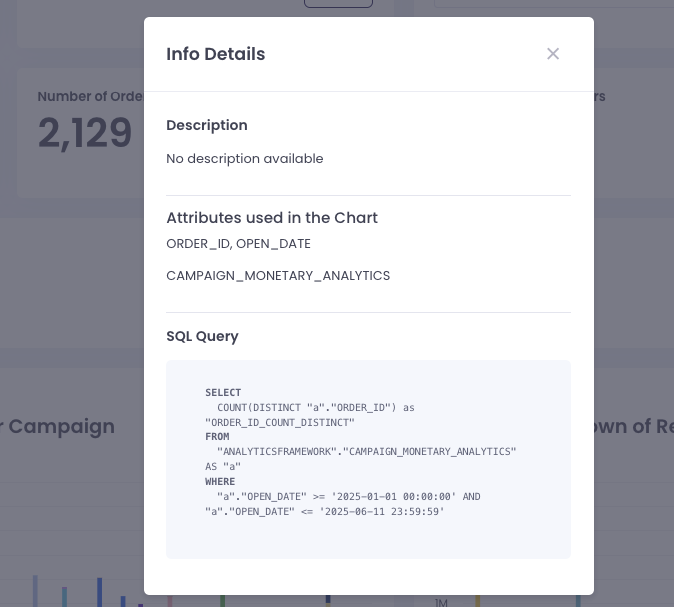This screenshot has width=674, height=607.
Task: Click the SQL Query section heading
Action: point(202,336)
